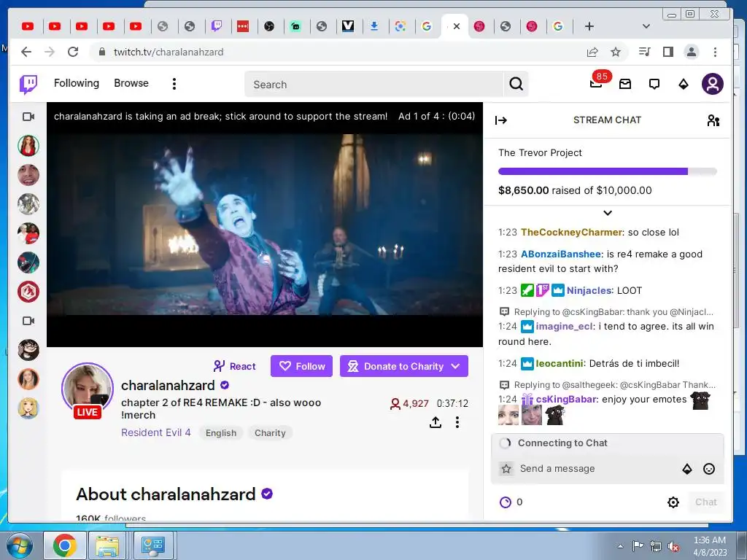
Task: Switch to the download arrow favicon tab
Action: pyautogui.click(x=374, y=26)
